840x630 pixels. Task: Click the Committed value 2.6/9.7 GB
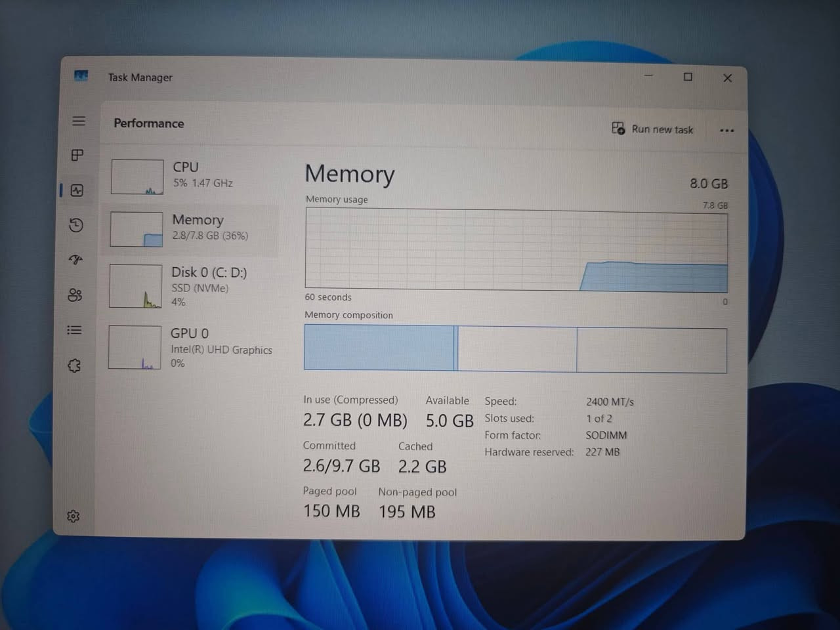click(x=341, y=466)
